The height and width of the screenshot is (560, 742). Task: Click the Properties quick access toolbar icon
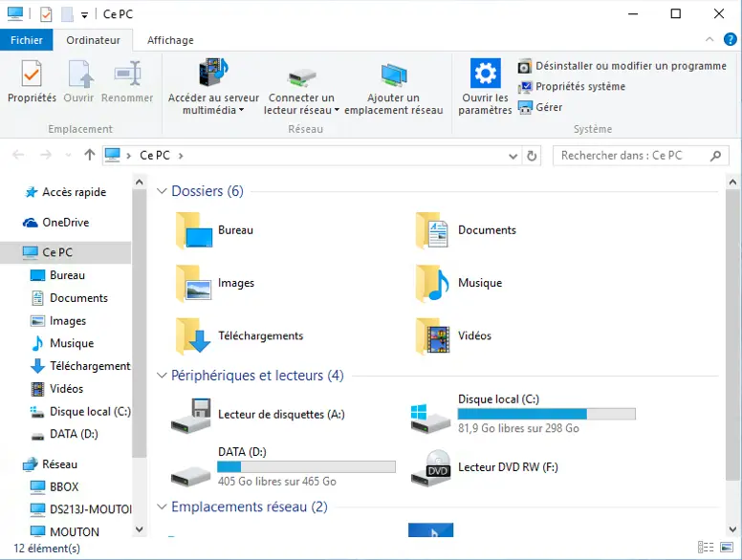[46, 14]
